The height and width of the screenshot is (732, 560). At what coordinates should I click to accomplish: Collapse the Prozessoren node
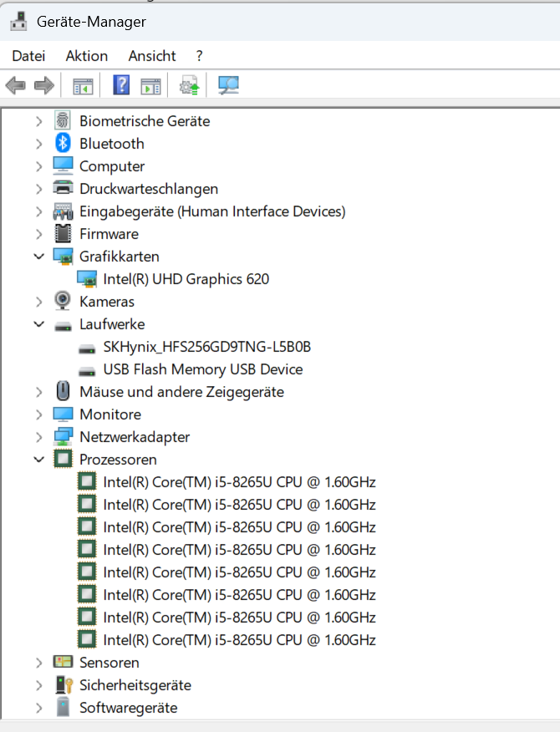(38, 460)
